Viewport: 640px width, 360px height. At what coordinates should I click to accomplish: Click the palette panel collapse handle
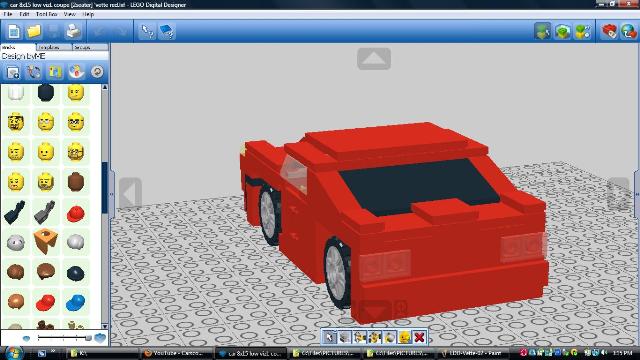111,194
